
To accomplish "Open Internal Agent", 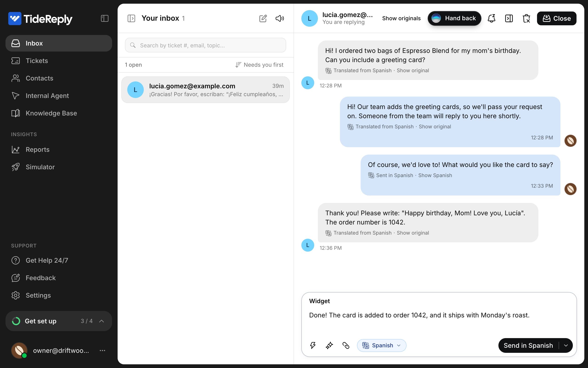I will [59, 96].
